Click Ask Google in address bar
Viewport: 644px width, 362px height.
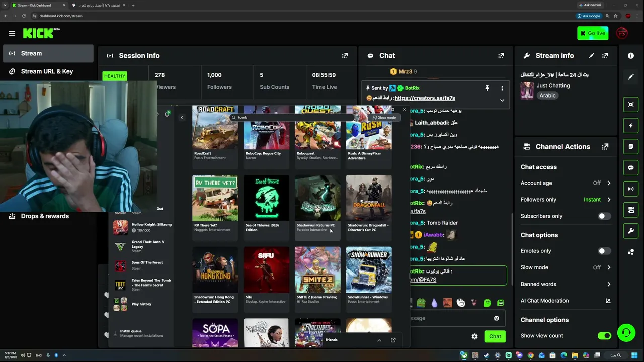point(589,16)
